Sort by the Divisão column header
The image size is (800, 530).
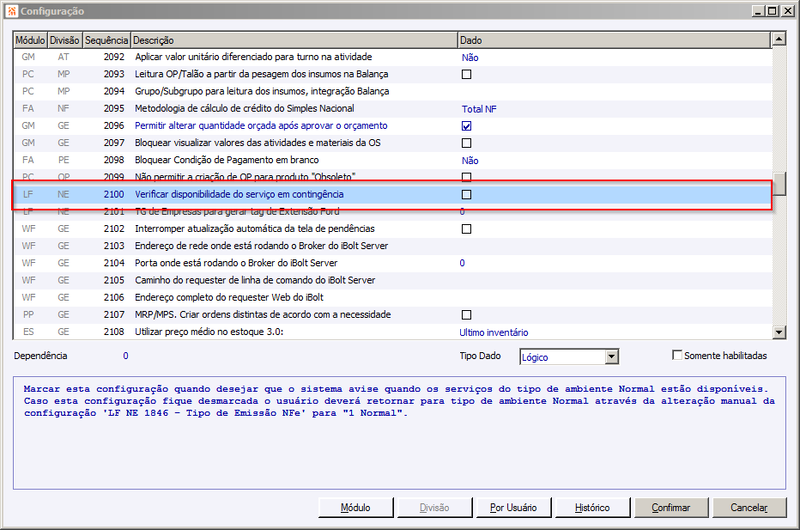tap(64, 40)
